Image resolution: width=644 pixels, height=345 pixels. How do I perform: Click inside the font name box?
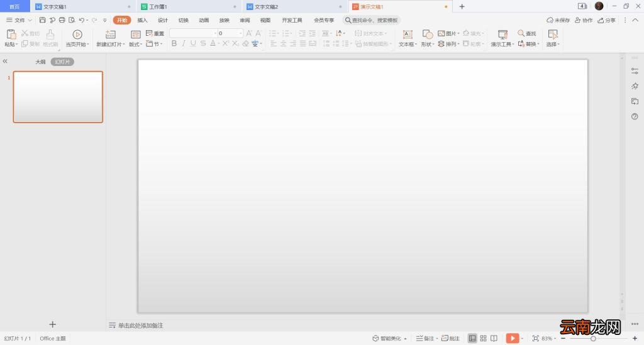click(x=191, y=33)
